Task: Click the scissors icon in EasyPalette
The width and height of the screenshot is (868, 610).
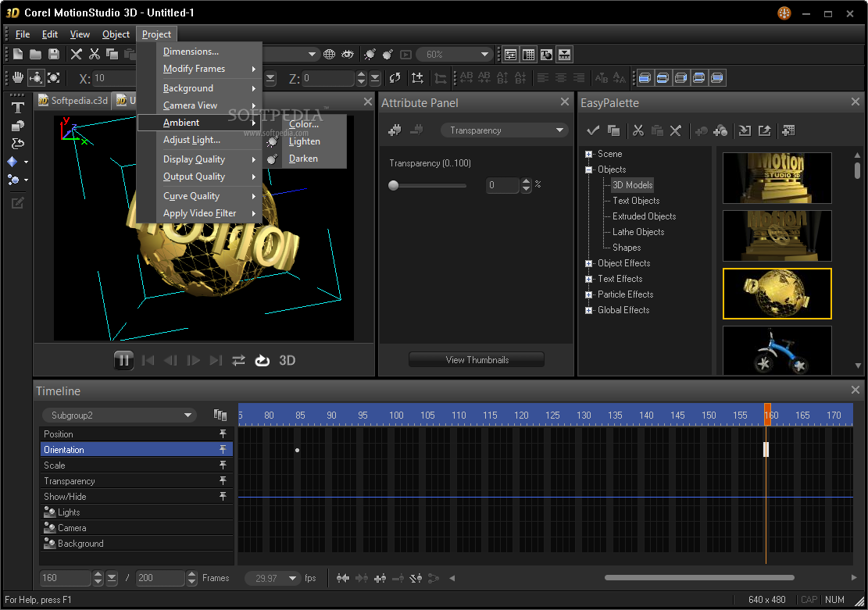Action: (x=638, y=130)
